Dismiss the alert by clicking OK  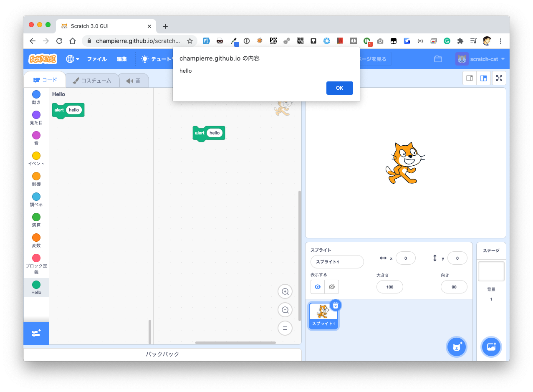(339, 88)
